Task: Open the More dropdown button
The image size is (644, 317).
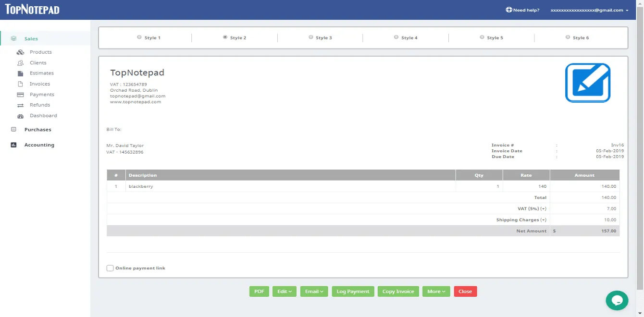Action: pyautogui.click(x=436, y=291)
